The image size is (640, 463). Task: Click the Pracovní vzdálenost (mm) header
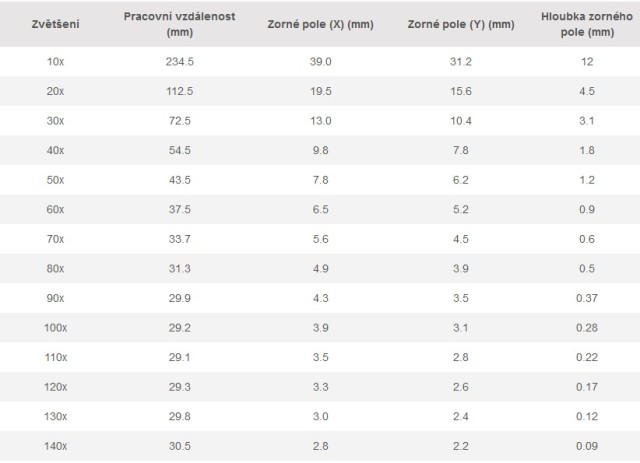(180, 24)
